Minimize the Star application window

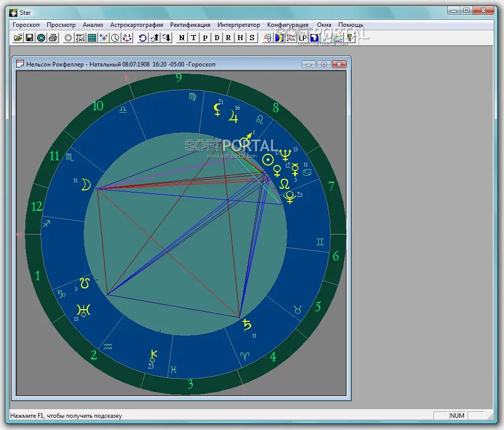point(454,10)
